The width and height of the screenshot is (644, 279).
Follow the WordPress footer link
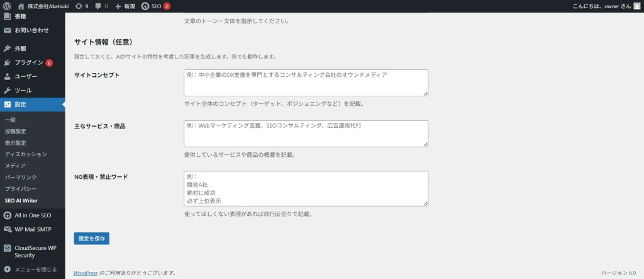point(86,273)
